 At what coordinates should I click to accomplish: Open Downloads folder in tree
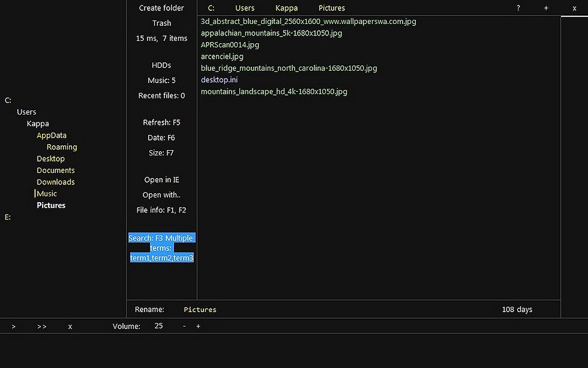tap(56, 182)
